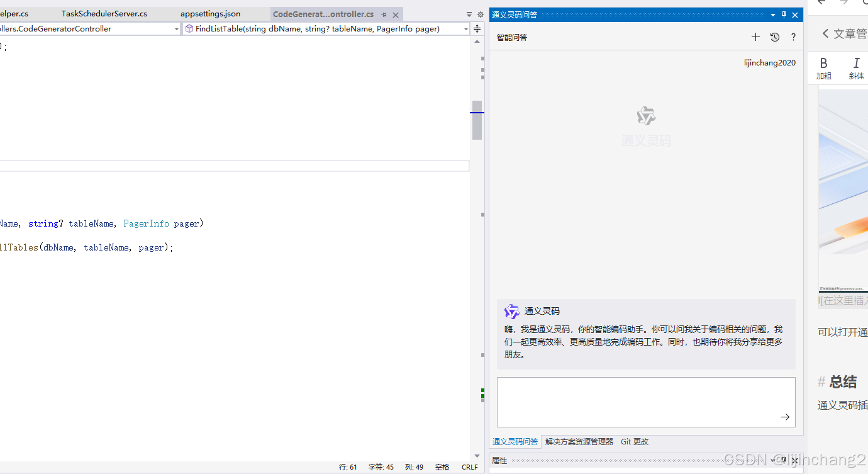Image resolution: width=868 pixels, height=474 pixels.
Task: Click the CRLF line ending indicator
Action: point(470,467)
